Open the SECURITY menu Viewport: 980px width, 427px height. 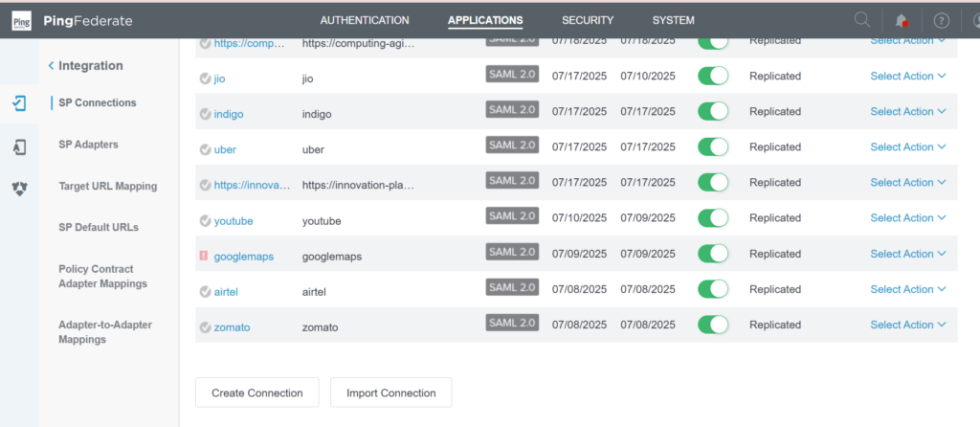point(588,20)
